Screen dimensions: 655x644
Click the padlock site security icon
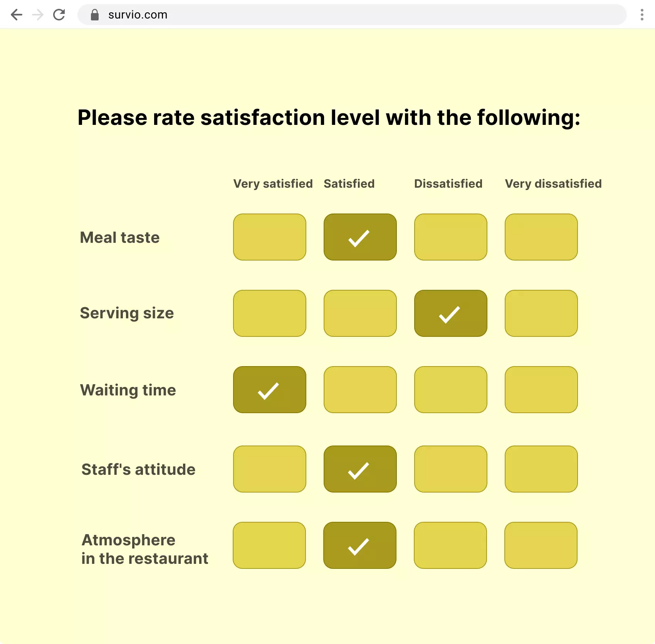point(95,15)
